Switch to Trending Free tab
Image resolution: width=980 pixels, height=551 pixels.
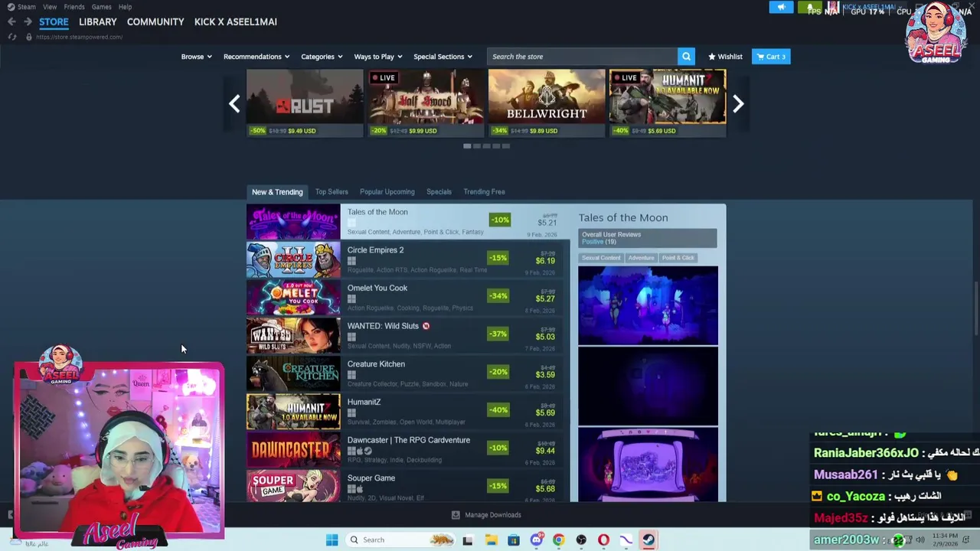[x=484, y=192]
